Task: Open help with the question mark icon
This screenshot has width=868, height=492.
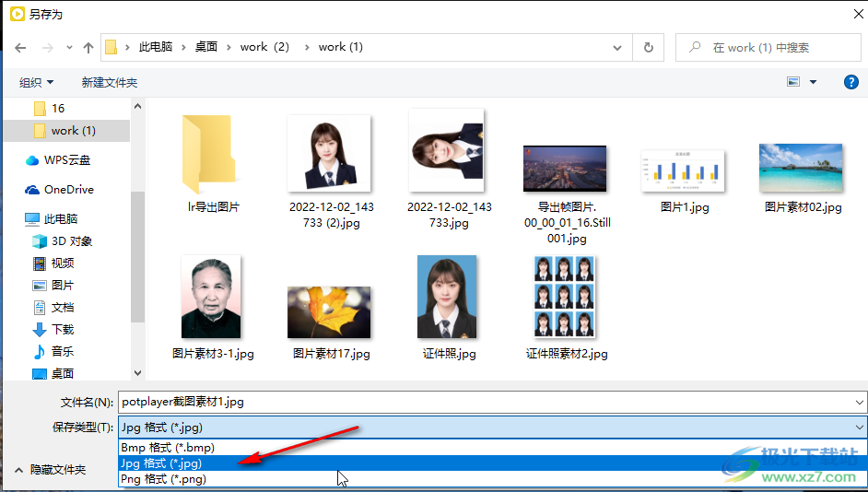Action: click(x=850, y=82)
